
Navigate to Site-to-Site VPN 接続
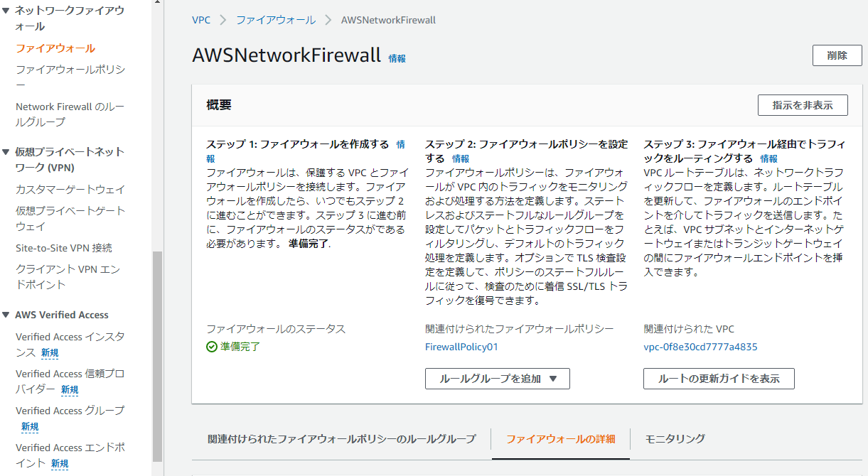[x=64, y=248]
